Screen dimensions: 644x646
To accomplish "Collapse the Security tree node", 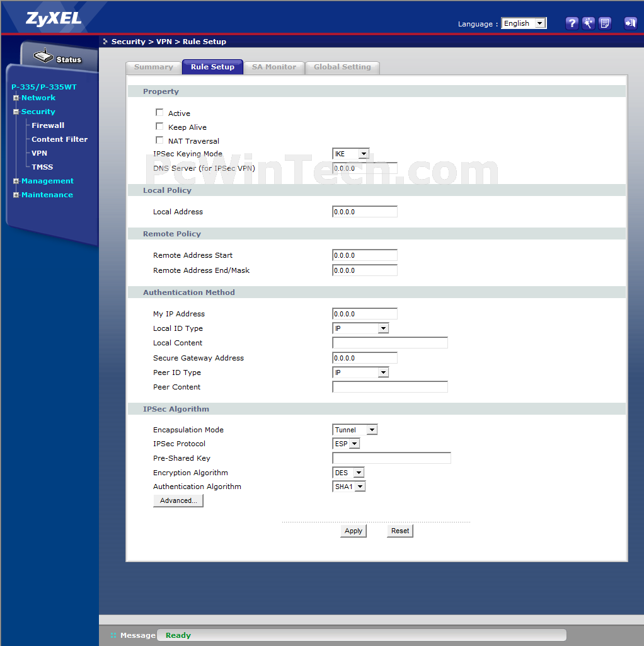I will (x=16, y=112).
